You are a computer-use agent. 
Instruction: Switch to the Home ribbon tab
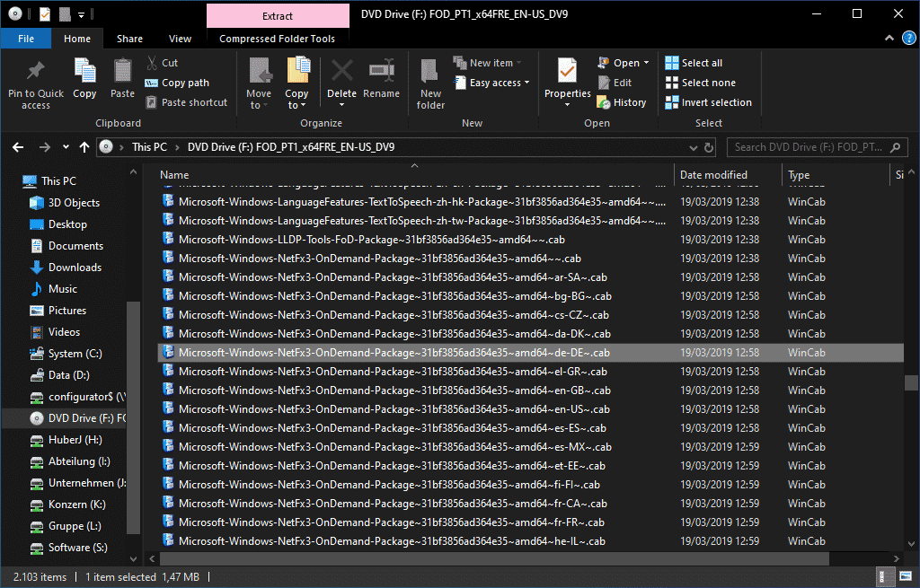(x=77, y=39)
